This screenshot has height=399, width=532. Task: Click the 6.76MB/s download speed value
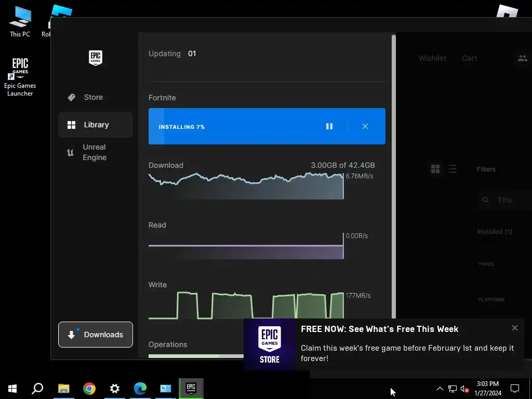click(x=360, y=176)
